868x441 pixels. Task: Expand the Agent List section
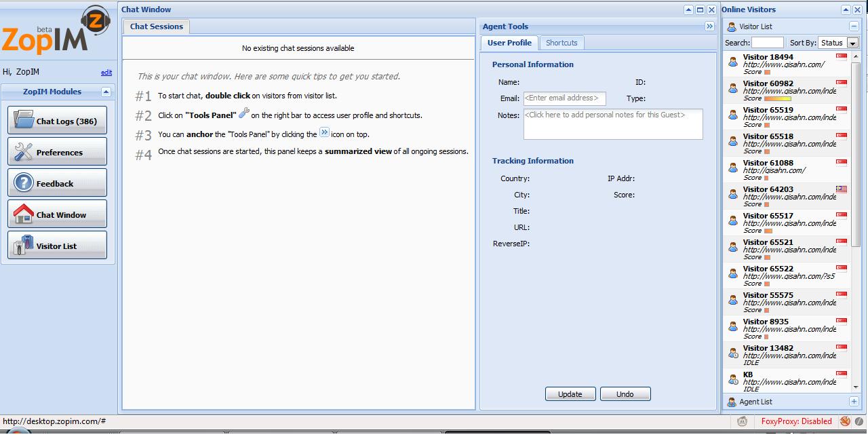[x=854, y=402]
